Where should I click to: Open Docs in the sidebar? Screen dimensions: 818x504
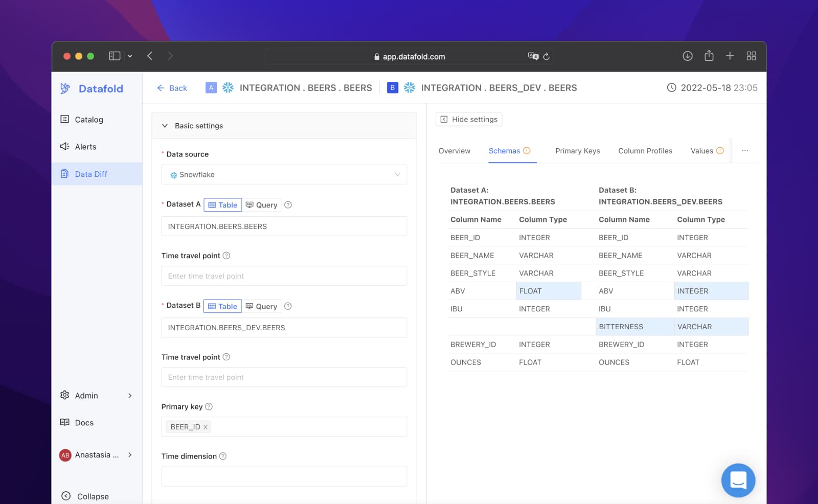[77, 423]
